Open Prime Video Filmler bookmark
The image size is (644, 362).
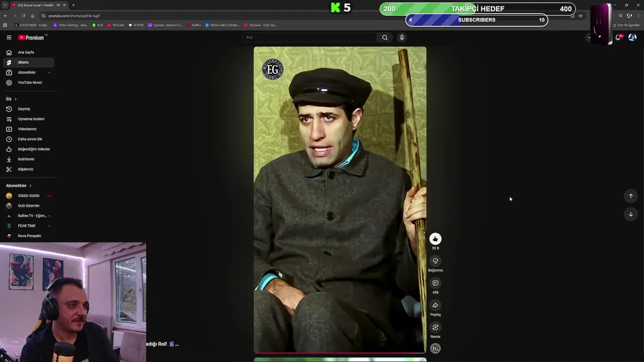pos(222,25)
